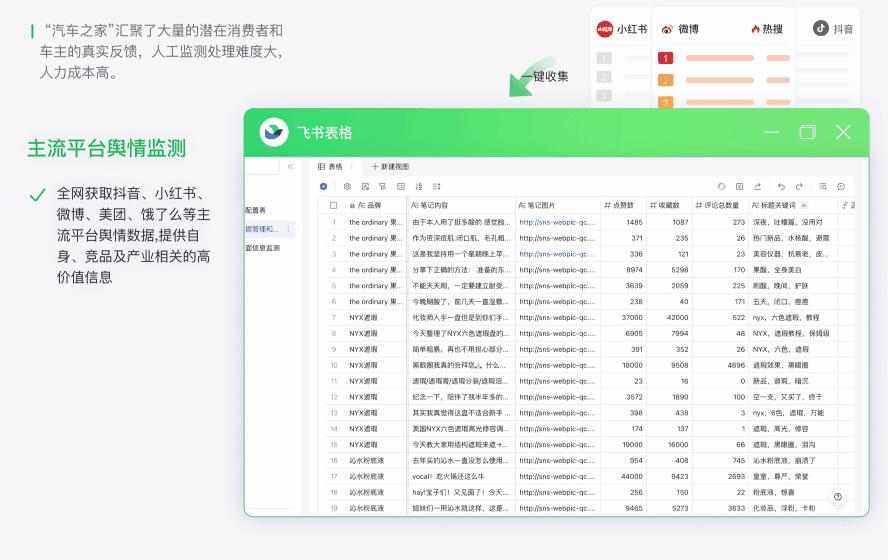Click the keywords cell '果酸, 全身美白'
Screen dimensions: 888x560
click(x=777, y=270)
